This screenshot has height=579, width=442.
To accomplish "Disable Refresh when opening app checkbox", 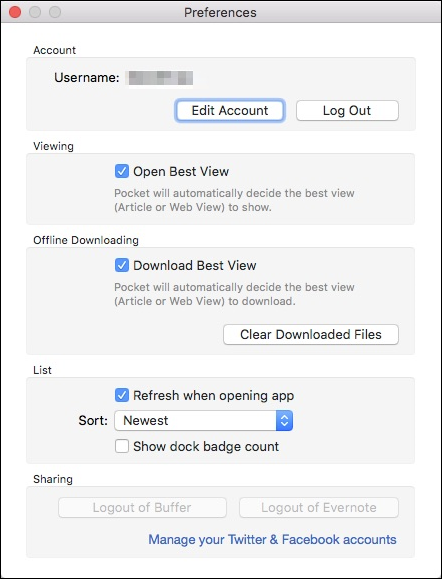I will tap(121, 395).
